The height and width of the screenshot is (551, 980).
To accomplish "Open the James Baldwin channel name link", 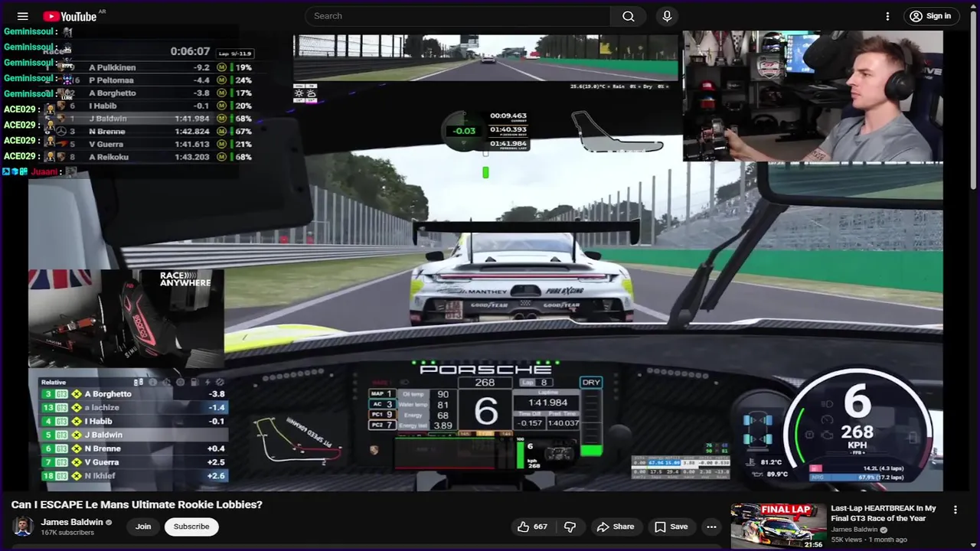I will 71,522.
